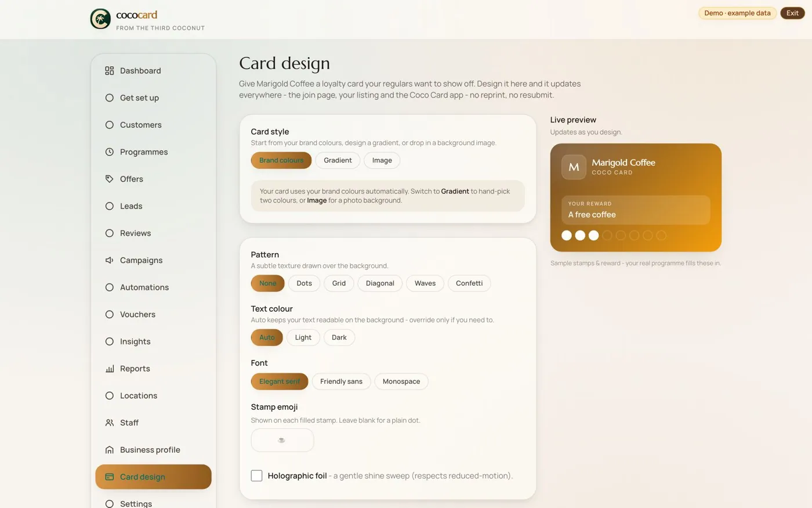
Task: Click the Demo example data badge
Action: [x=737, y=13]
